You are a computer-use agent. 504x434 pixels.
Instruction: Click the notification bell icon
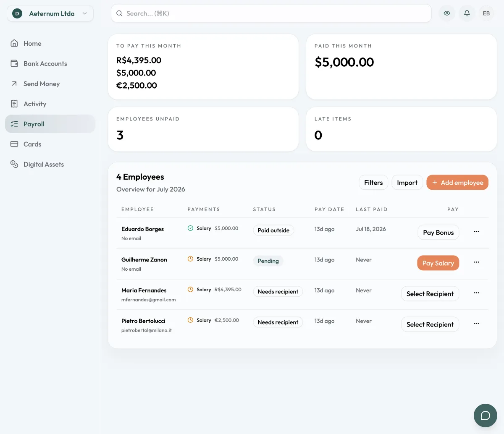coord(467,13)
